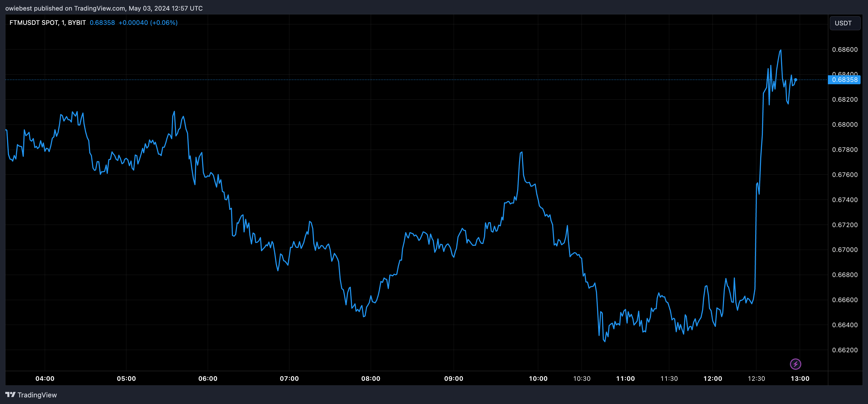
Task: Click the 0.67000 price axis label
Action: click(845, 250)
